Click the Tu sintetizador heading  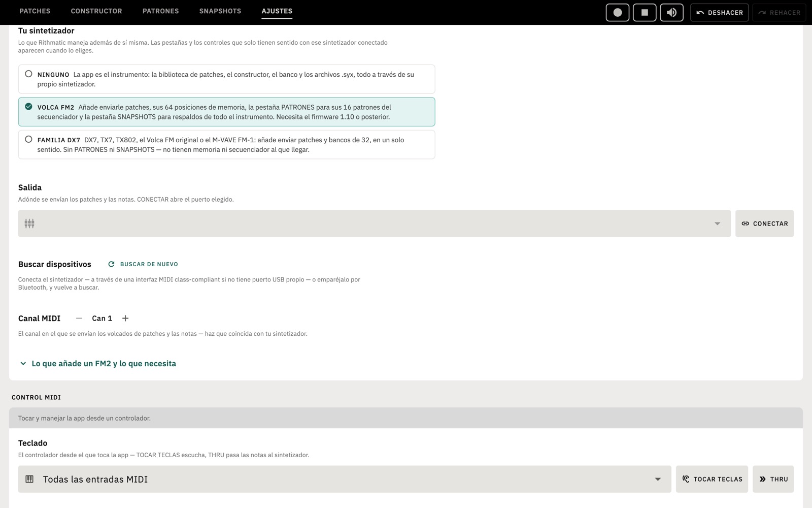[x=46, y=30]
